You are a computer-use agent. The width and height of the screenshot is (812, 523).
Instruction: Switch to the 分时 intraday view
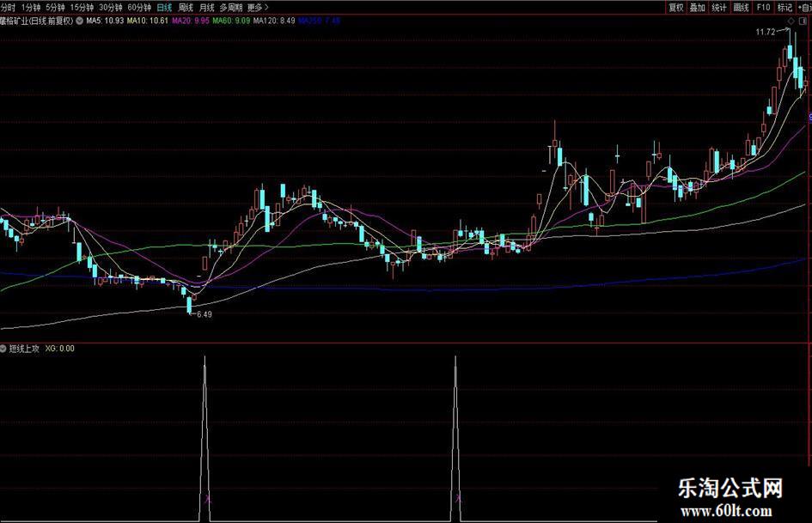[8, 7]
